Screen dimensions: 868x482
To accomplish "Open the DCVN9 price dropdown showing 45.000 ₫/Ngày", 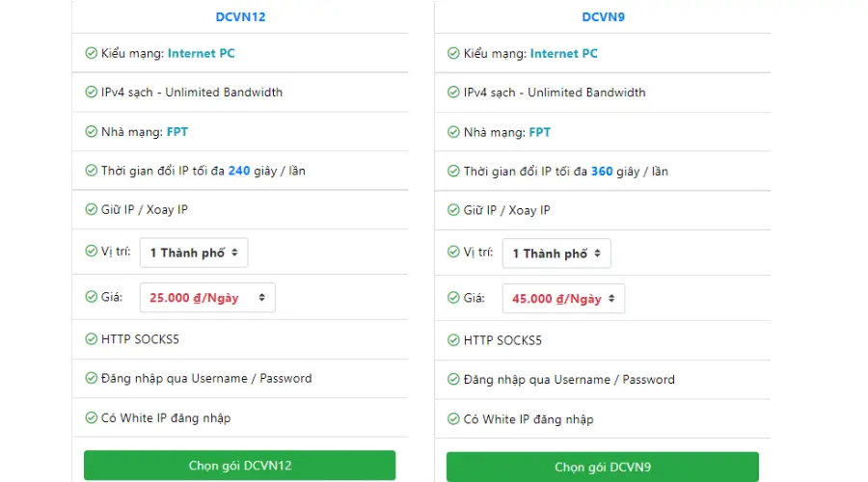I will tap(563, 299).
